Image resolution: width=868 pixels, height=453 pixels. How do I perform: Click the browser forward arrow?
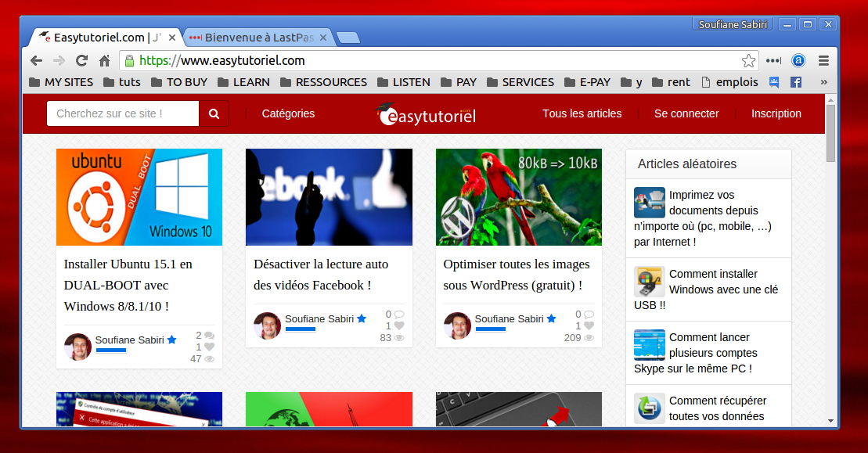point(59,61)
